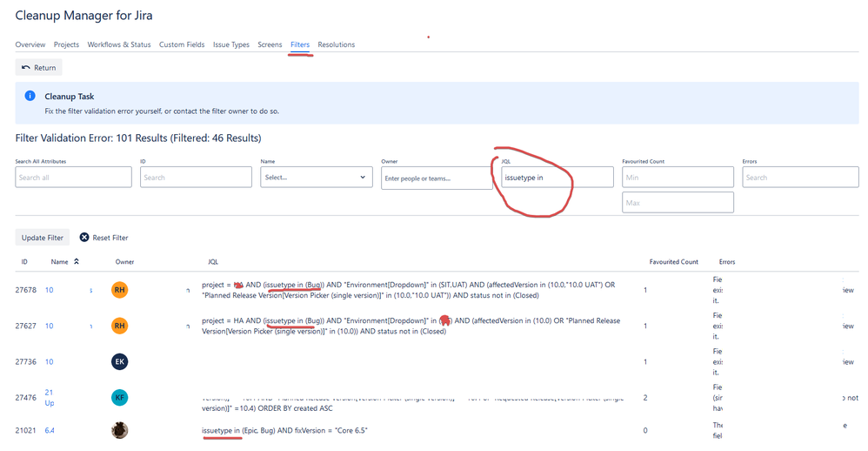Viewport: 868px width, 451px height.
Task: Click the JQL column header
Action: click(x=212, y=261)
